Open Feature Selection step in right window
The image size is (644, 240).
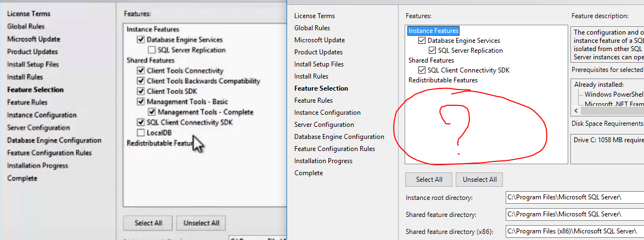point(321,88)
